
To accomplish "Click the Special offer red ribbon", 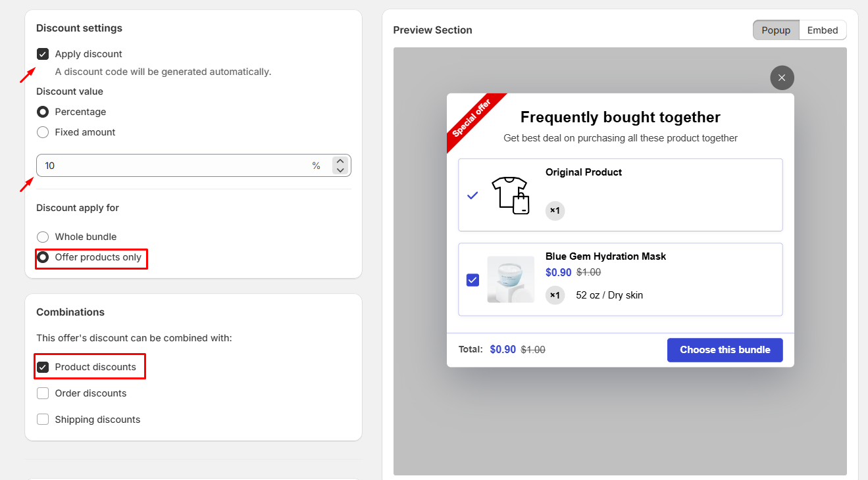I will click(x=472, y=118).
